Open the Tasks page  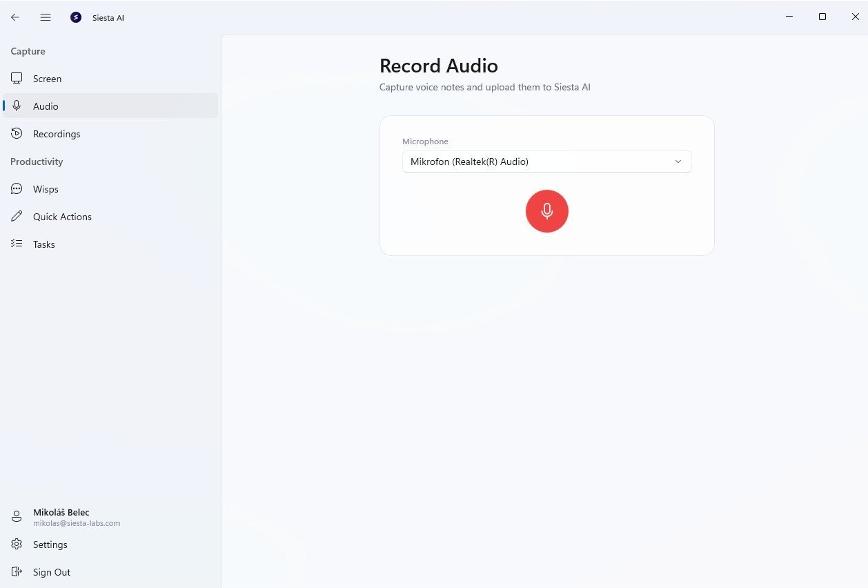tap(110, 244)
